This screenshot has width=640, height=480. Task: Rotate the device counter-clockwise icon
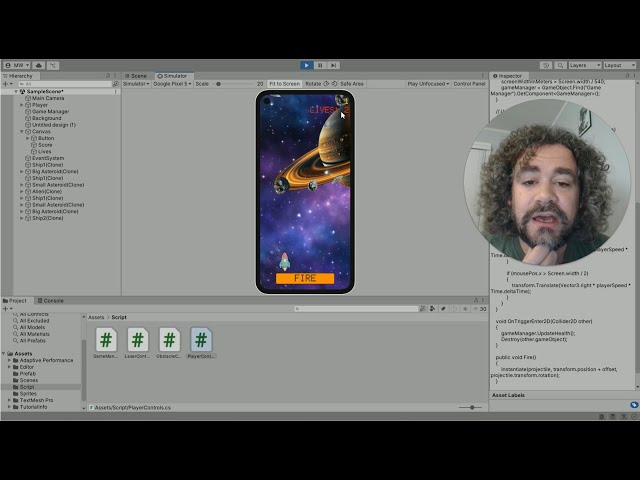(334, 84)
